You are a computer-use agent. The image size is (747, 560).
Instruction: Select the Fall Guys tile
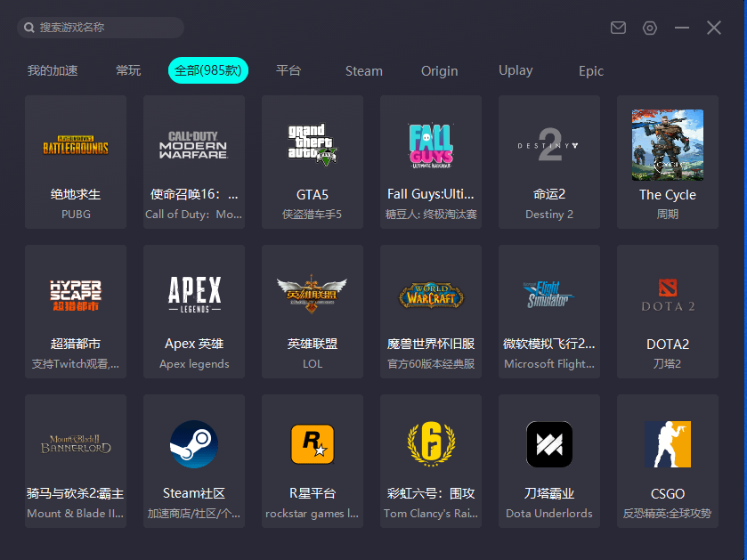430,145
